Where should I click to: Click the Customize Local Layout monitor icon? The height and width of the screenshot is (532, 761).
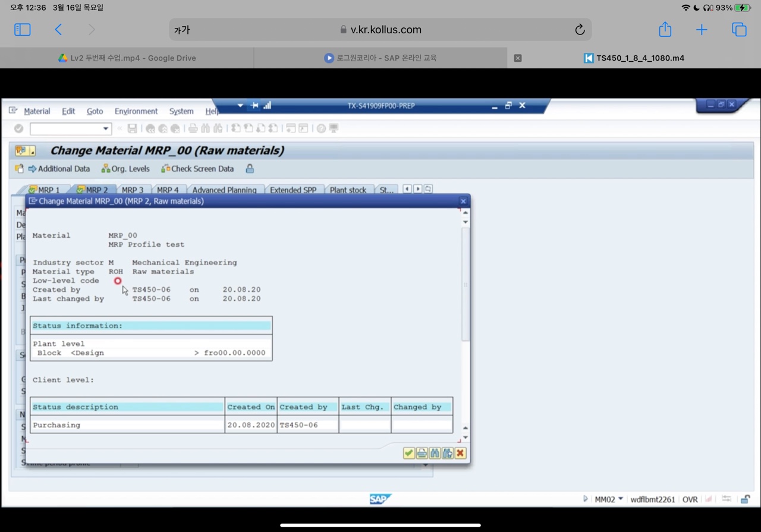pos(334,128)
